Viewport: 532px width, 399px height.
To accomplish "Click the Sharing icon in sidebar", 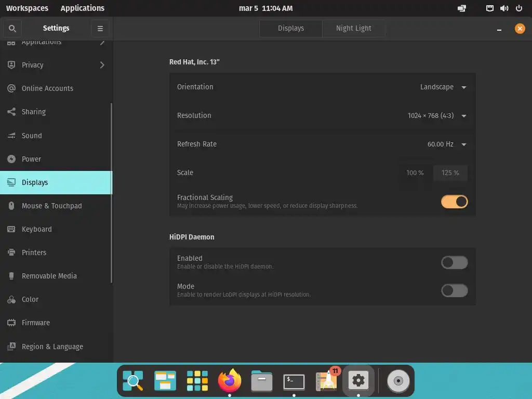I will [x=11, y=112].
